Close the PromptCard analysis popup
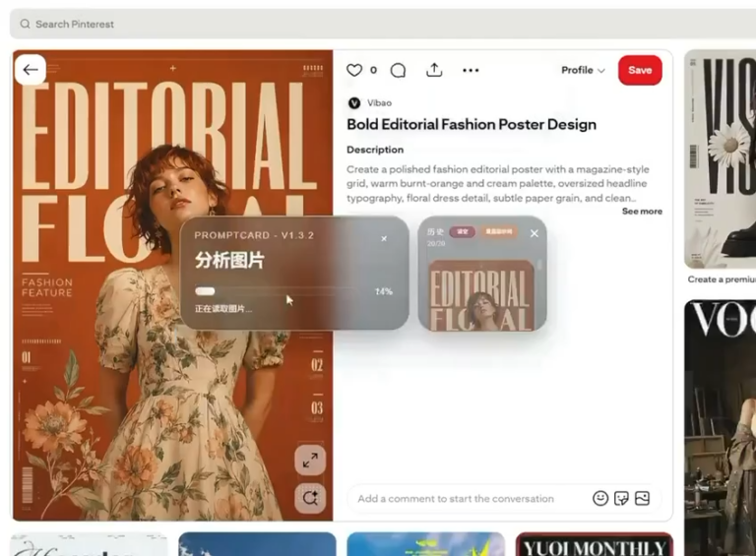 pyautogui.click(x=384, y=238)
